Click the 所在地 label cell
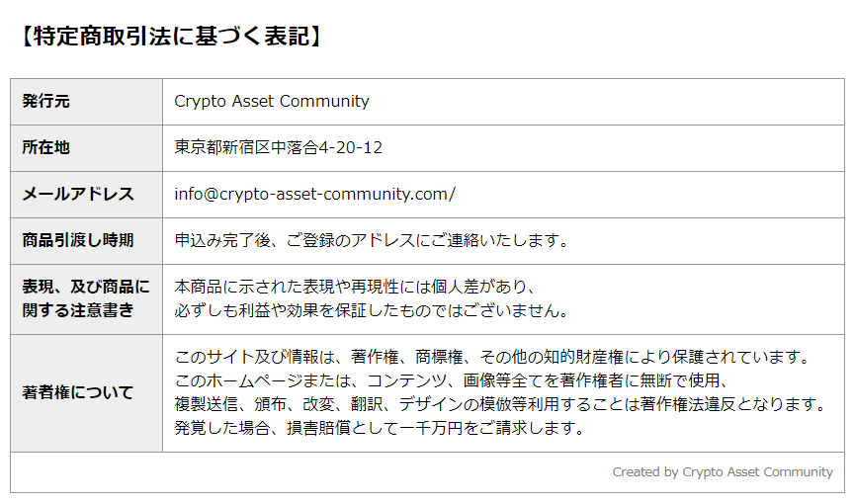The image size is (854, 504). (87, 148)
